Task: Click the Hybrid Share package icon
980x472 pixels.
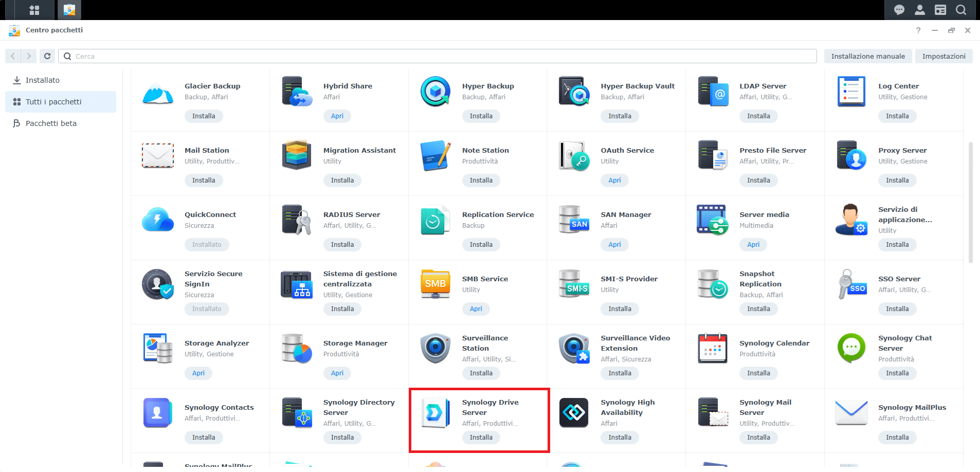Action: [x=297, y=92]
